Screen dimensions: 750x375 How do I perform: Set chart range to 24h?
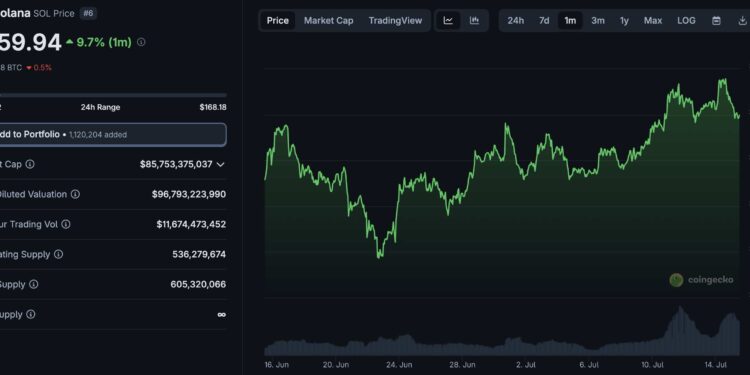[516, 21]
